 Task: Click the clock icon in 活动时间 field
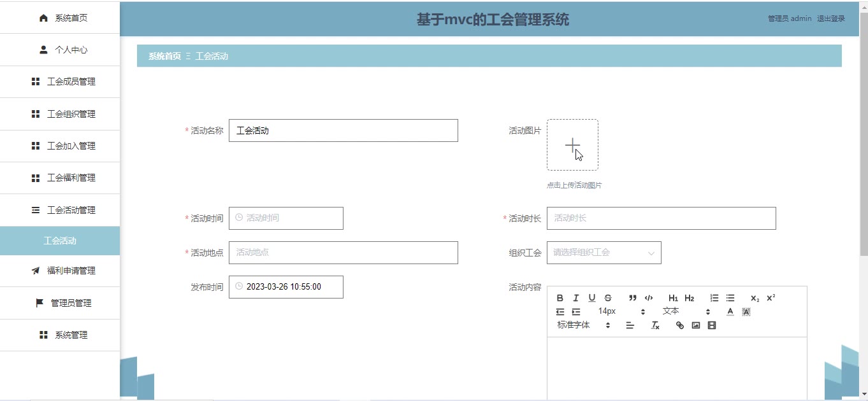point(239,218)
